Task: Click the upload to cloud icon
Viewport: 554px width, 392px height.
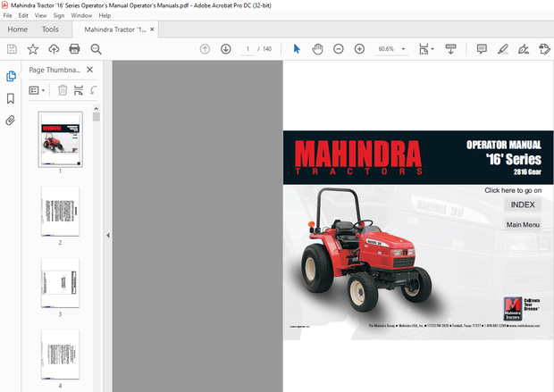Action: (x=54, y=49)
